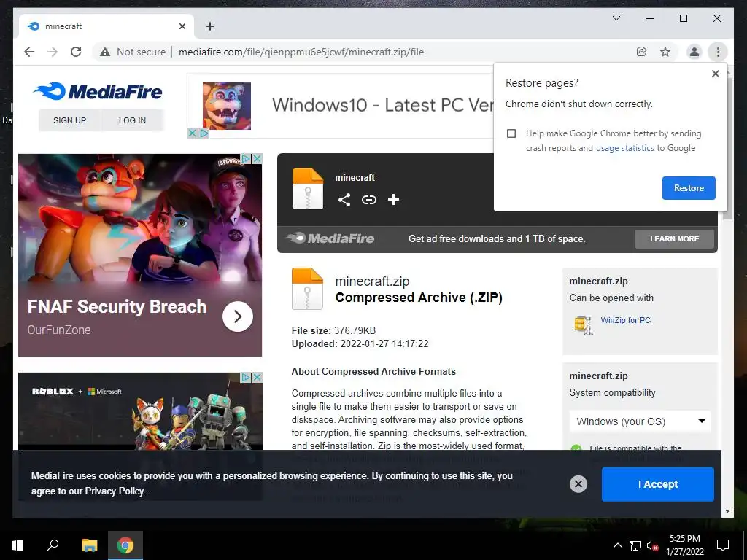Click the WinZip icon

[583, 324]
